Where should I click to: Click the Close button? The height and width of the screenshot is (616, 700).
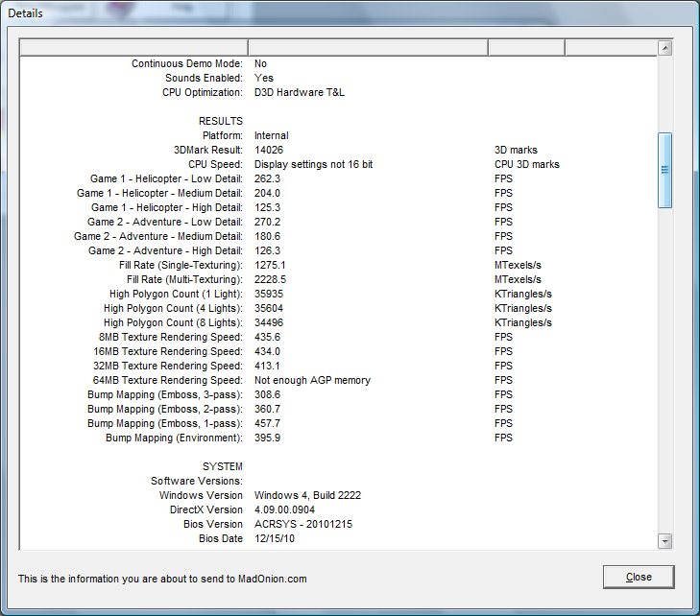[638, 577]
